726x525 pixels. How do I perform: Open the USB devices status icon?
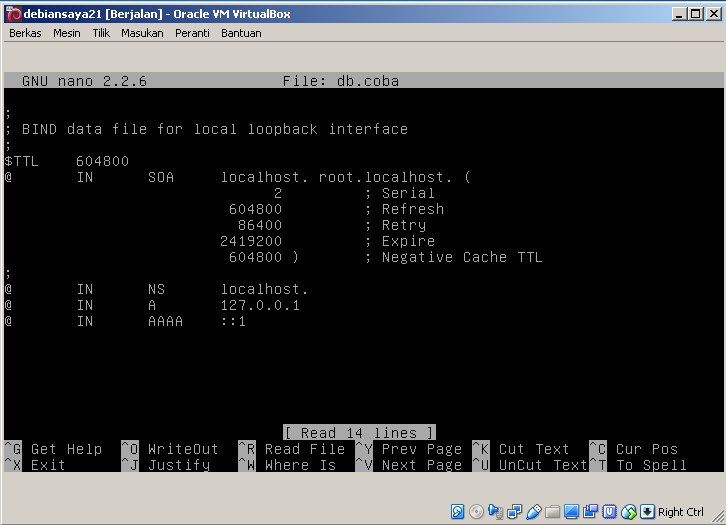[533, 512]
